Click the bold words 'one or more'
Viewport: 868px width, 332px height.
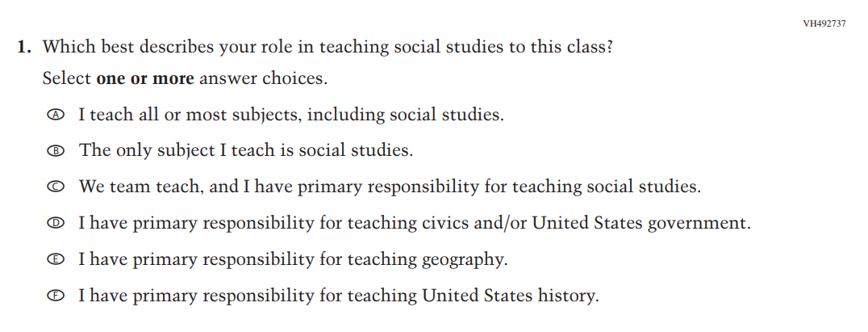tap(145, 79)
